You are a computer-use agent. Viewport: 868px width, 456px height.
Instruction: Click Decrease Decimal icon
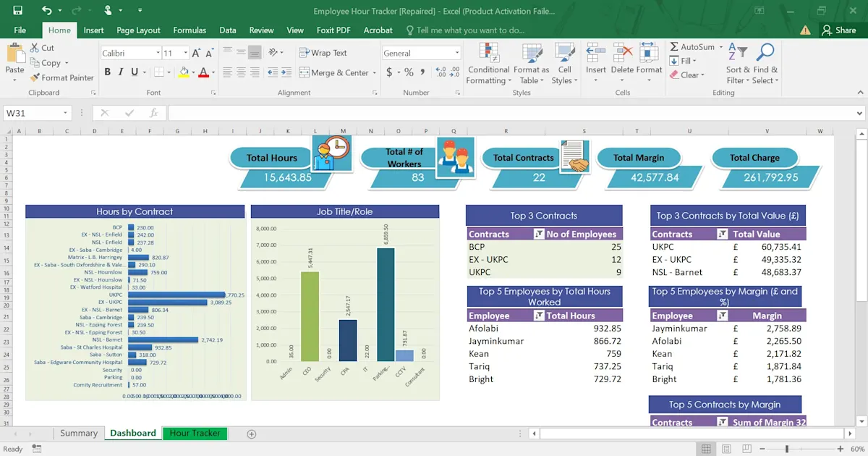(x=454, y=72)
